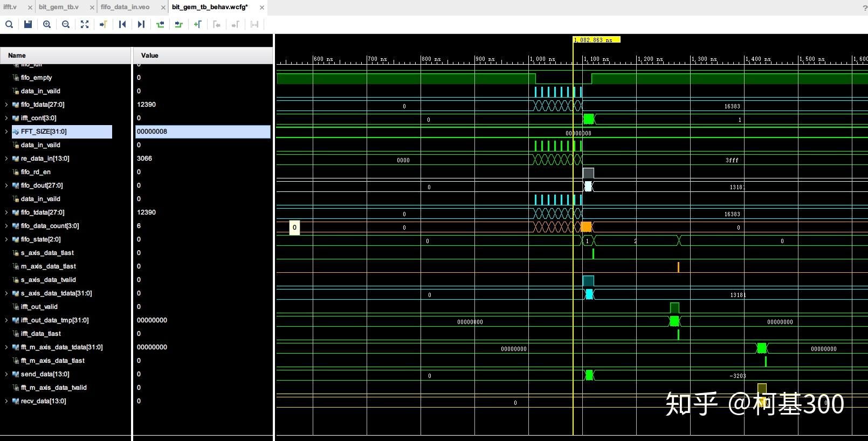
Task: Expand the recv_data[13:0] bus
Action: point(6,401)
